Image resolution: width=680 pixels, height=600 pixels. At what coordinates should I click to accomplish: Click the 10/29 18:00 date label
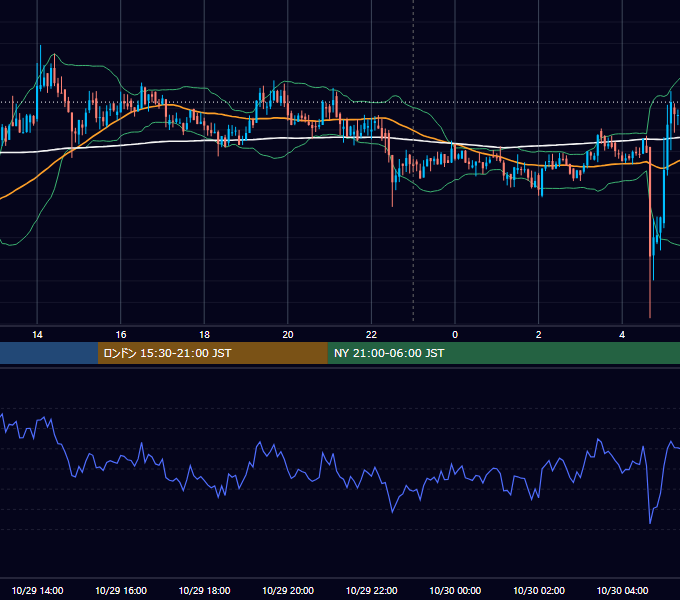click(204, 590)
